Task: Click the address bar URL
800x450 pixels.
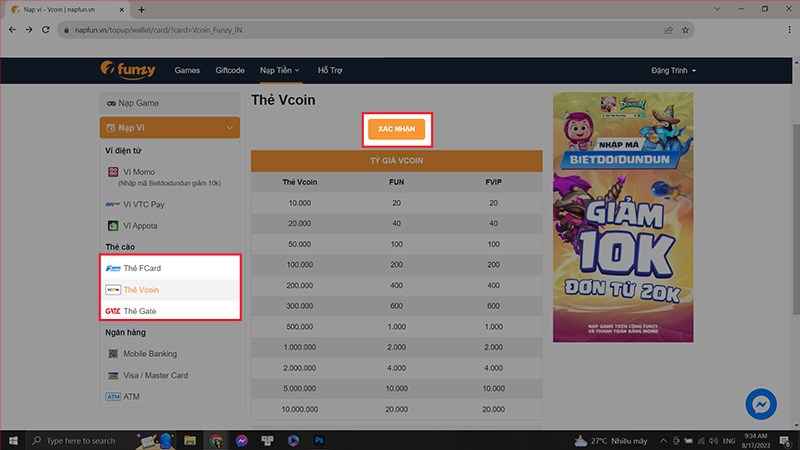Action: [159, 30]
